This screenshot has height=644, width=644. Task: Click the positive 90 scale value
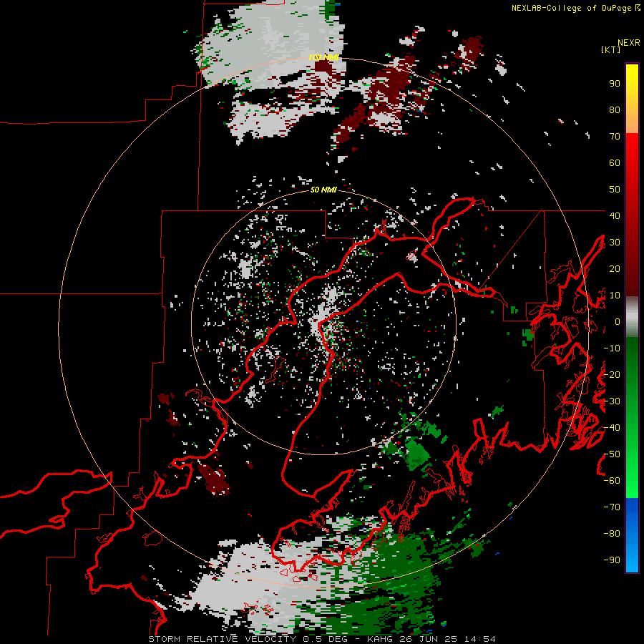pos(615,84)
